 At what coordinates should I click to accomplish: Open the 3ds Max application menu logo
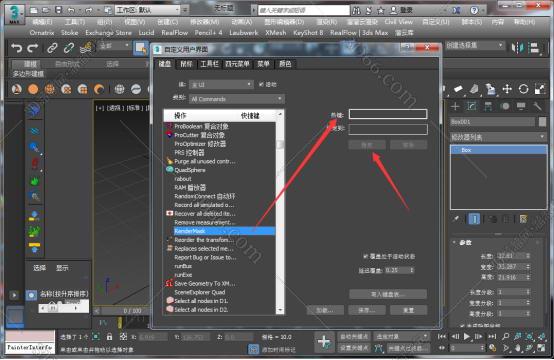pyautogui.click(x=14, y=14)
